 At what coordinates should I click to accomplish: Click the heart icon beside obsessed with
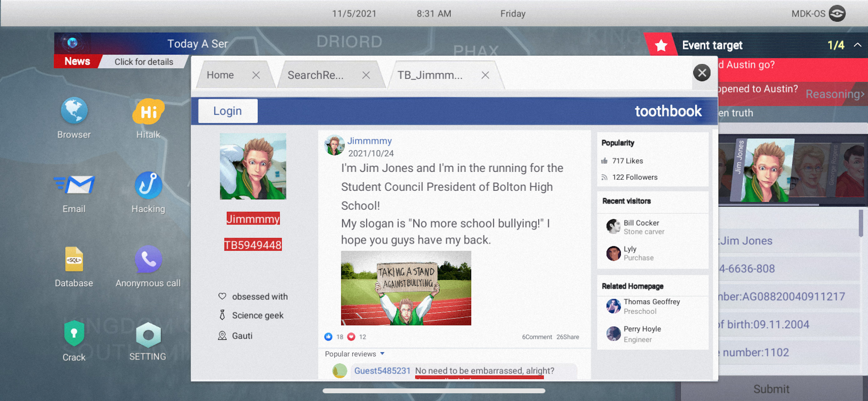click(222, 296)
